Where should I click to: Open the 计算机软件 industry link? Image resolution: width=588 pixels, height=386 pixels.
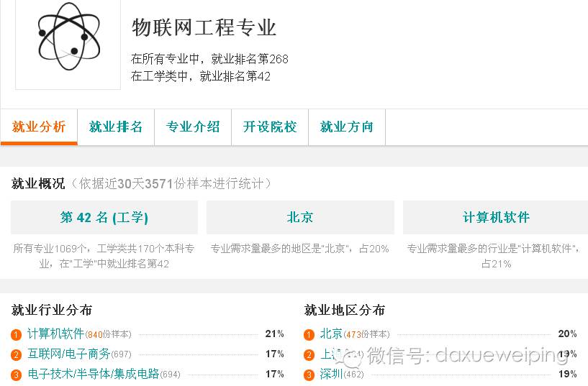click(55, 334)
